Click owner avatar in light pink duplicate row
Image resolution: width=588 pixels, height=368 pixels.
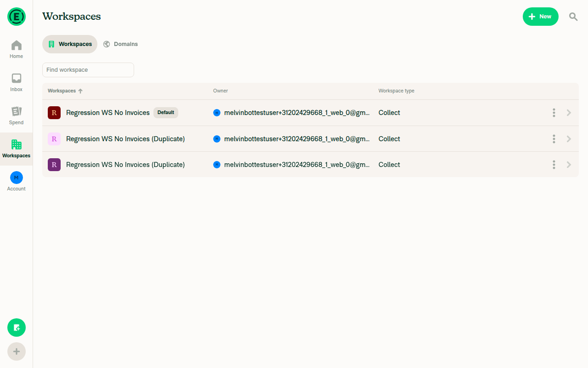[217, 139]
